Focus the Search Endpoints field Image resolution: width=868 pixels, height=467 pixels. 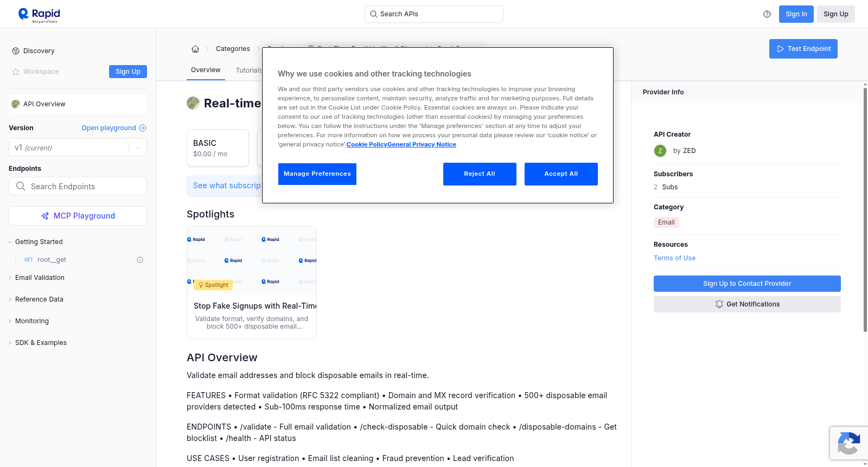click(x=78, y=186)
